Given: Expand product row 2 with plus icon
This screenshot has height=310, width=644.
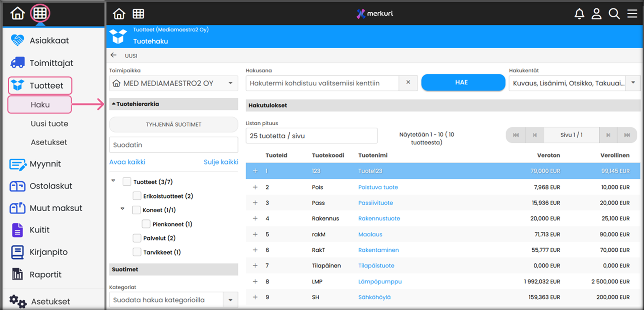Looking at the screenshot, I should click(255, 187).
